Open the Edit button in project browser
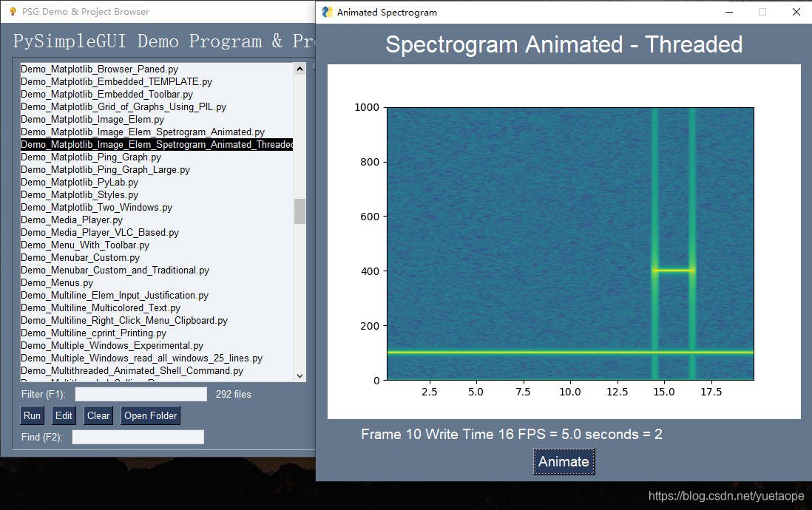This screenshot has height=510, width=812. [x=64, y=416]
